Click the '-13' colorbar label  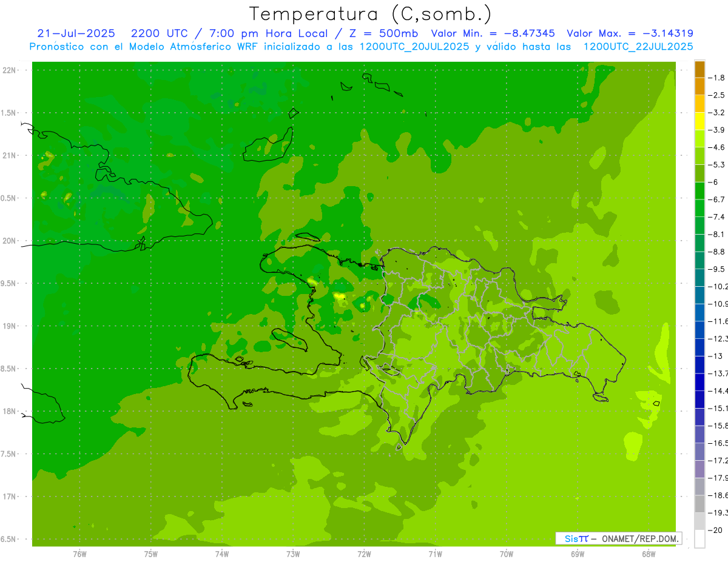click(715, 356)
